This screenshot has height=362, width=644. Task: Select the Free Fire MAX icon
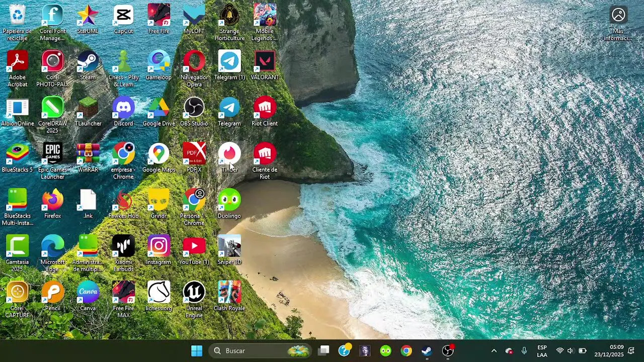[123, 300]
